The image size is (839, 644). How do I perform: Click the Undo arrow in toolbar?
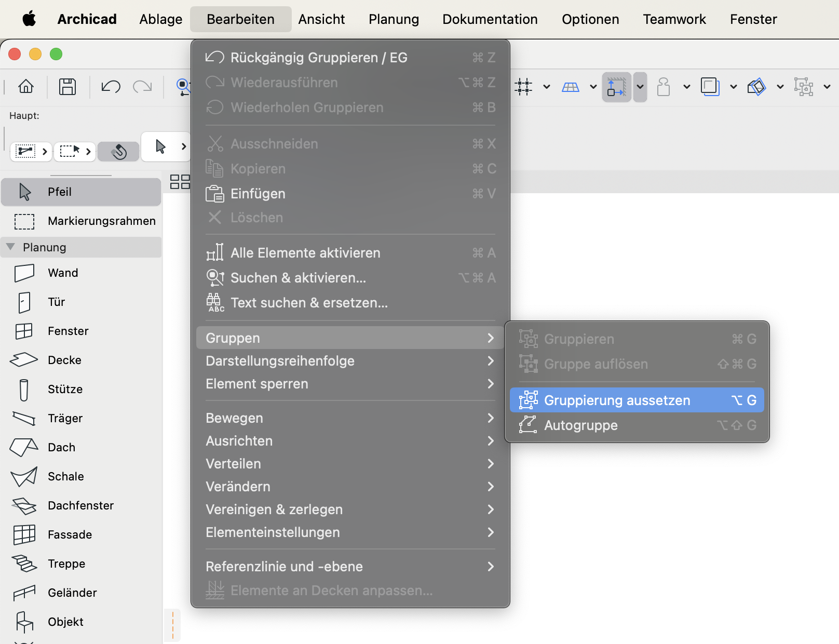pyautogui.click(x=111, y=87)
